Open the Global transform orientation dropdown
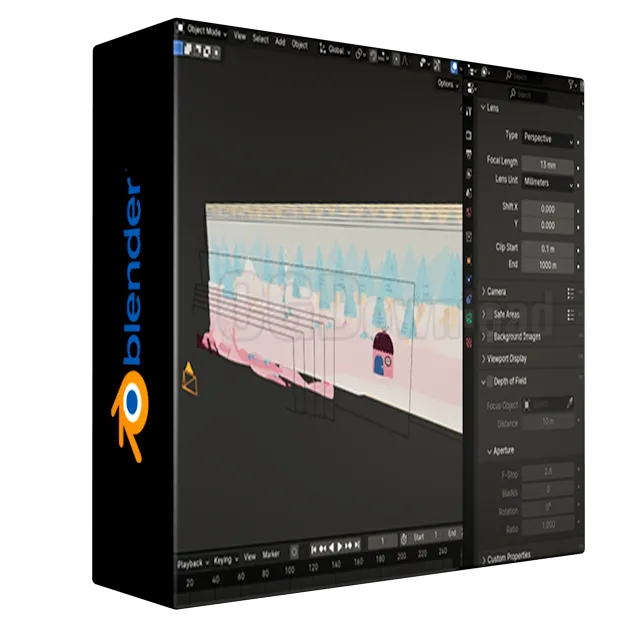This screenshot has height=630, width=630. point(335,50)
